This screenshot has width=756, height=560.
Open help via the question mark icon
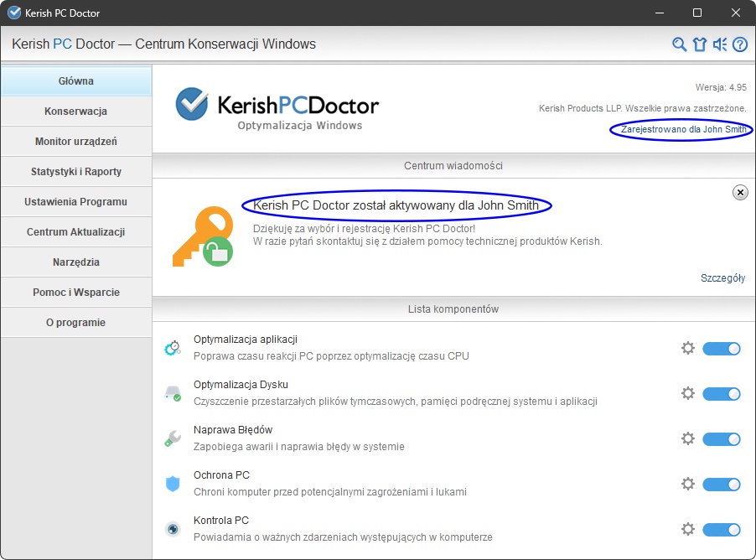pyautogui.click(x=740, y=44)
